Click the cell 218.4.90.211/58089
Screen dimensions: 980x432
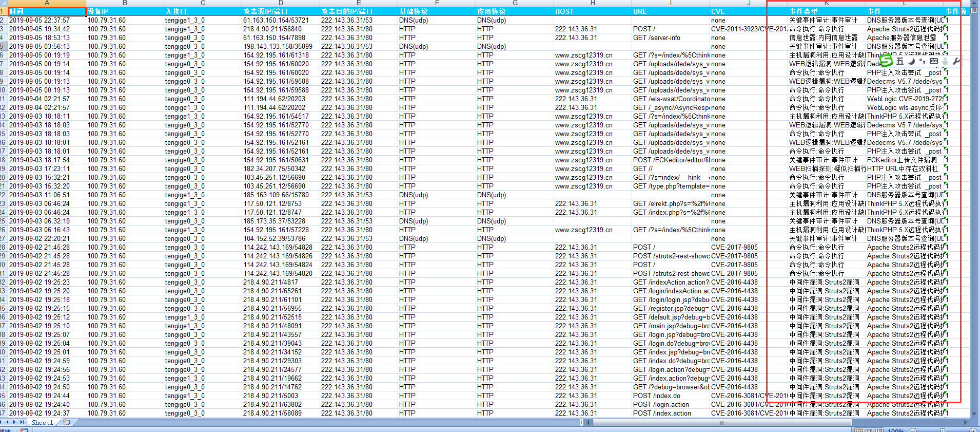281,414
